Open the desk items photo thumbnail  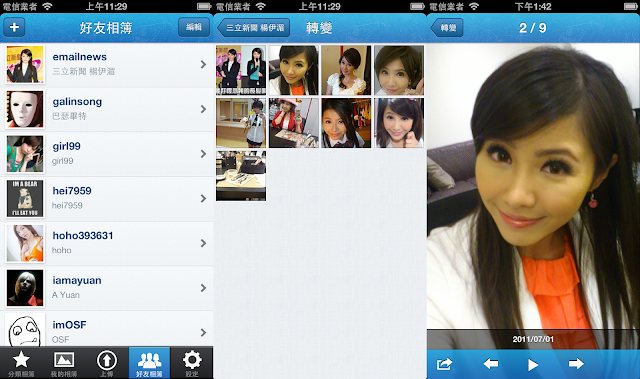(241, 176)
